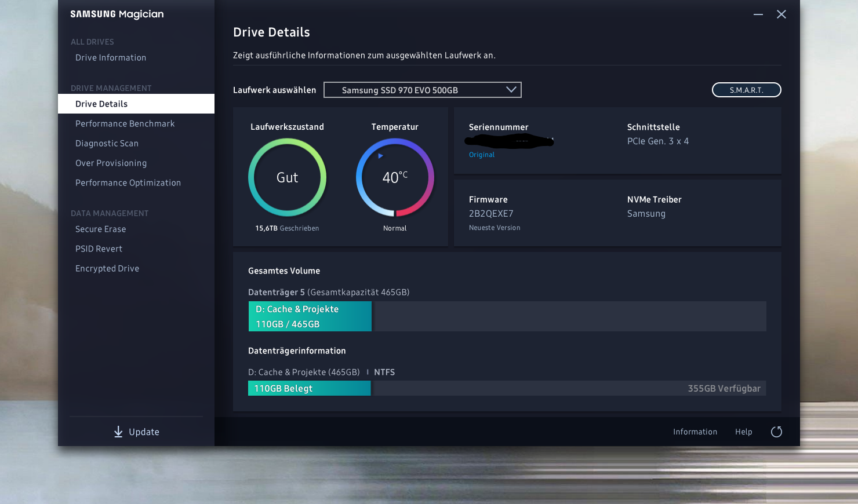Click the Gut drive health gauge

pyautogui.click(x=287, y=177)
